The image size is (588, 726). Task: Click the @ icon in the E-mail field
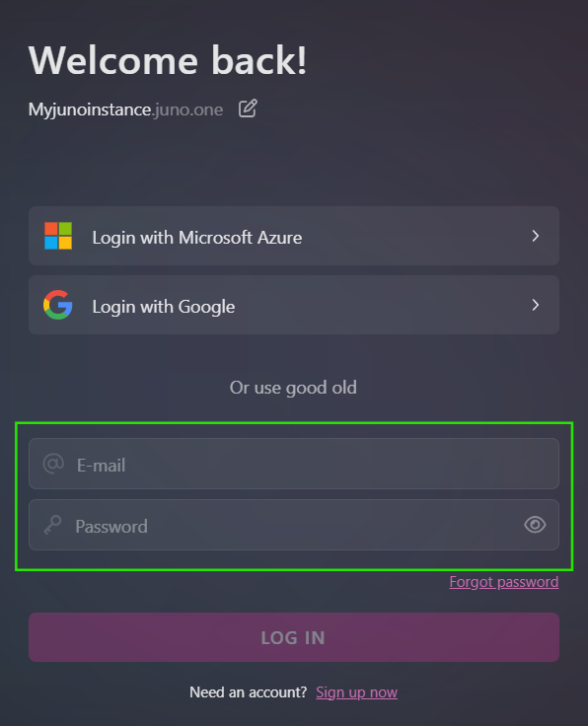(53, 464)
